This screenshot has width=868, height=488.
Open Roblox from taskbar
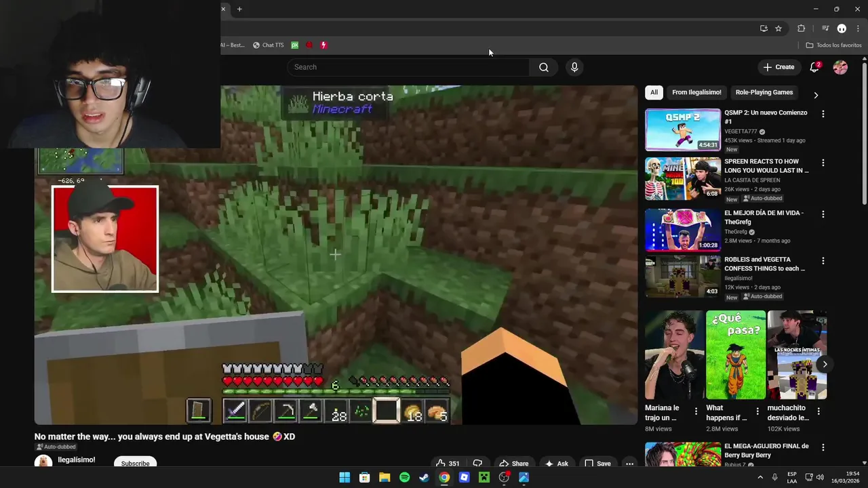tap(464, 478)
